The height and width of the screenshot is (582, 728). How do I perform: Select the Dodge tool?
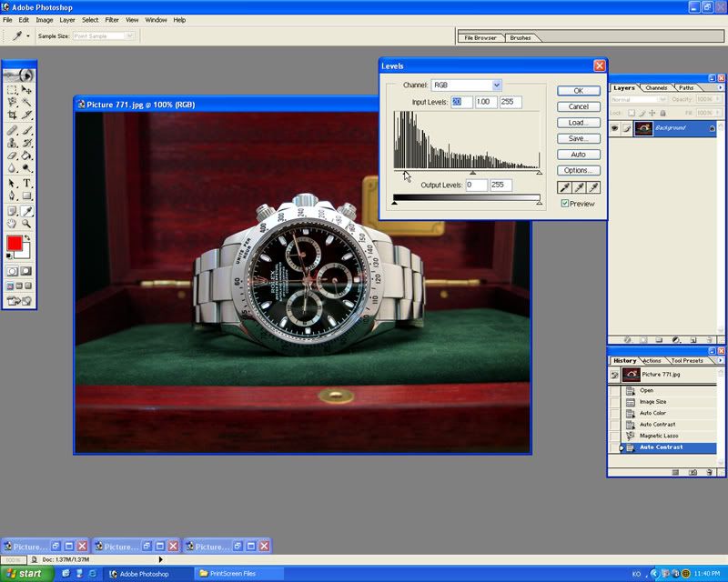tap(26, 168)
